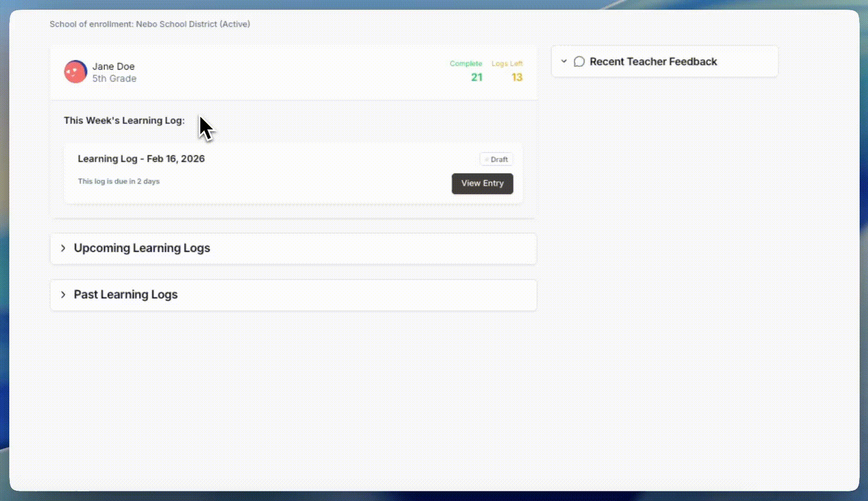Click Jane Doe's avatar icon
The height and width of the screenshot is (501, 868).
click(75, 72)
